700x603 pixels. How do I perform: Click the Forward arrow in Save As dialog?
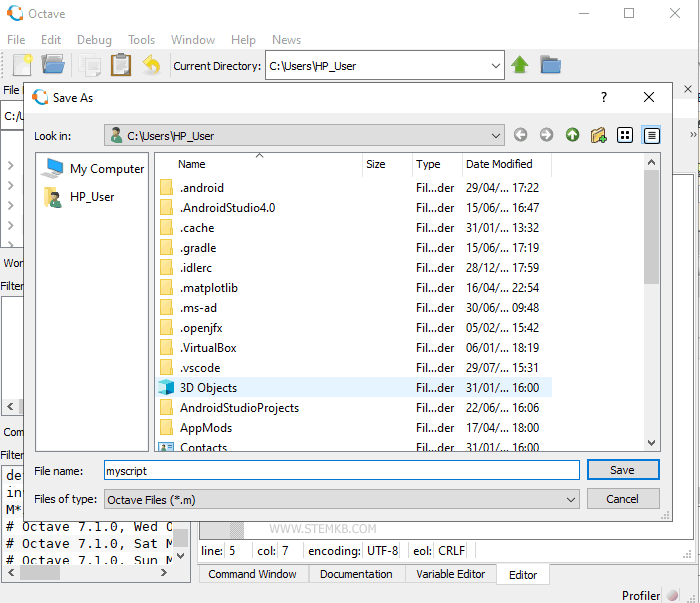(546, 135)
